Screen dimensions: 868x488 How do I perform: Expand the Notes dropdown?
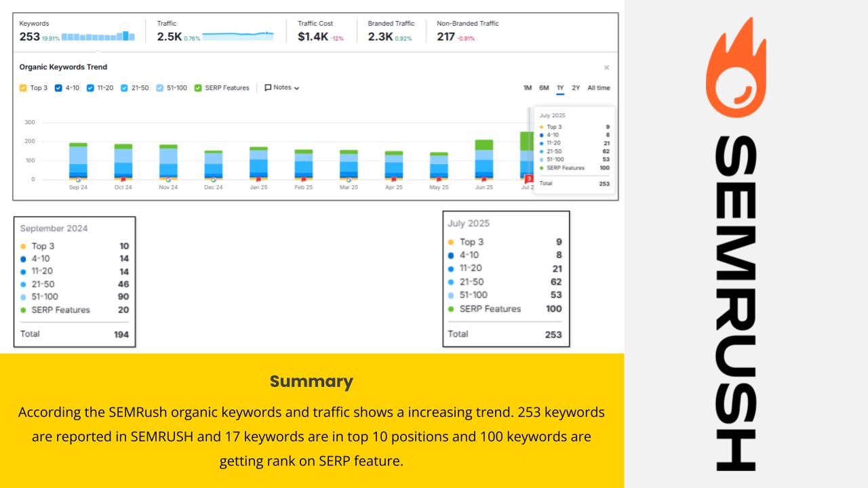(281, 87)
